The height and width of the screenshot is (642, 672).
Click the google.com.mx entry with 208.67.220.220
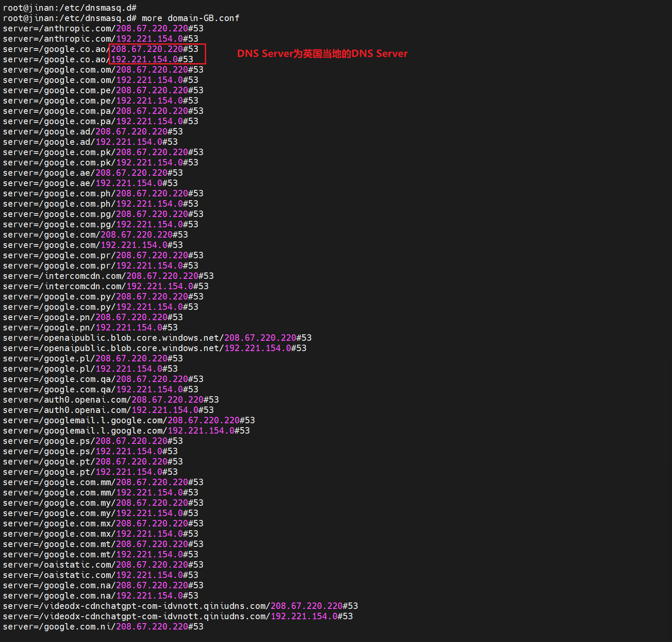103,523
